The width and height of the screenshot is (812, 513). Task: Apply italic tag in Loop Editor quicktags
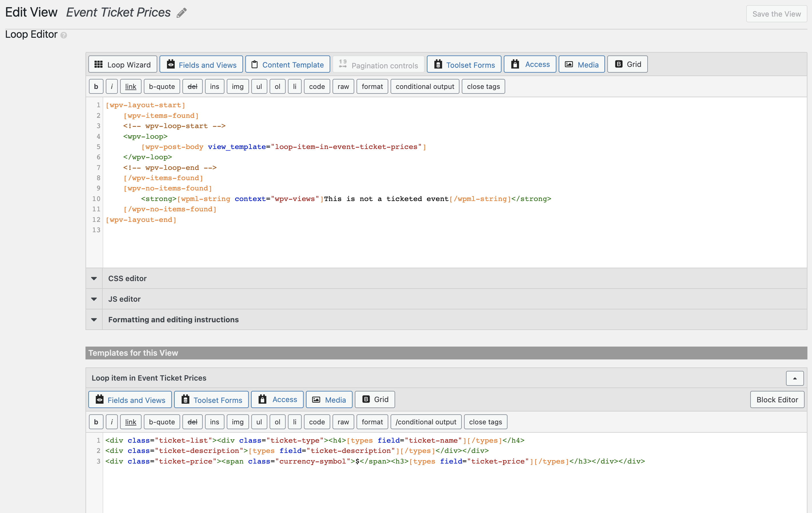pyautogui.click(x=112, y=86)
